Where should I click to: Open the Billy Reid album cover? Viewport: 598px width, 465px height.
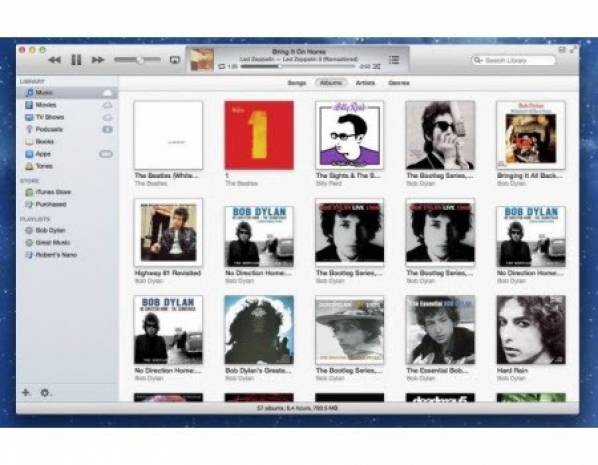pyautogui.click(x=349, y=135)
